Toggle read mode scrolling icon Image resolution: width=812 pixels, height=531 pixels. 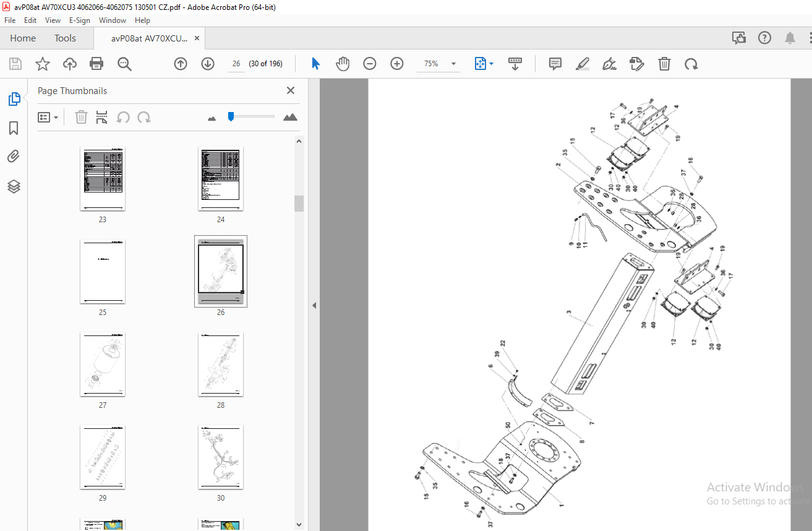tap(515, 64)
